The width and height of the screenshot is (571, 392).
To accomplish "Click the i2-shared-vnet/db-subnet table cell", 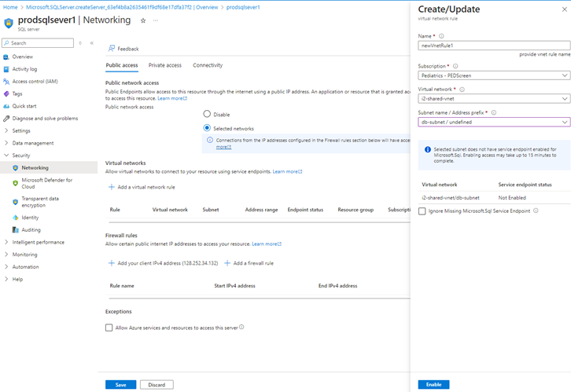I will click(451, 198).
